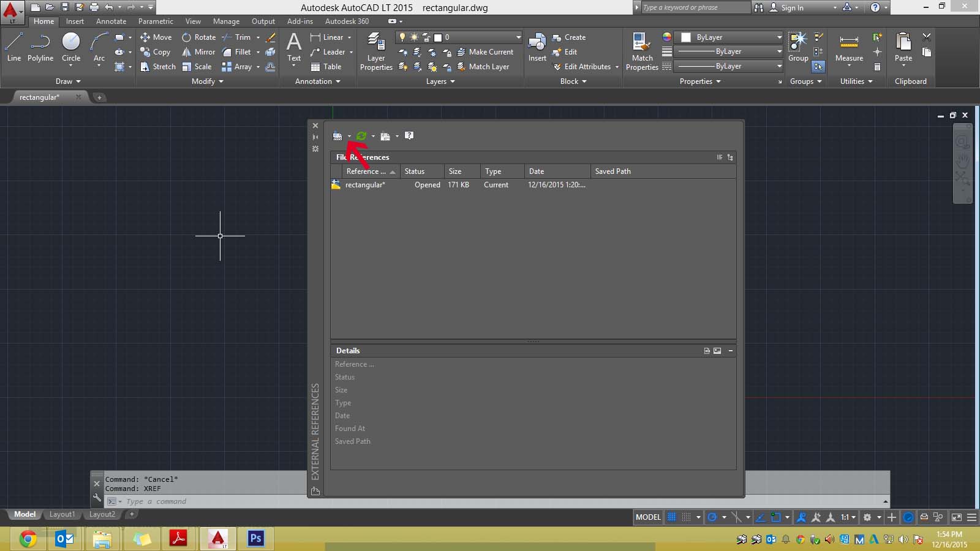
Task: Click the Trim tool
Action: pyautogui.click(x=236, y=37)
